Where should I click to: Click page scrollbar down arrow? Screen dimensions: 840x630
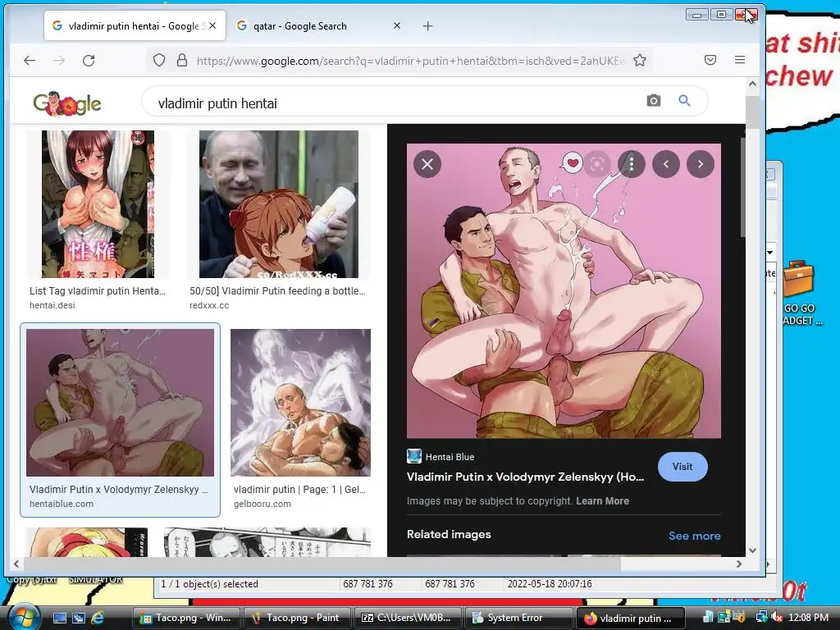pos(752,550)
